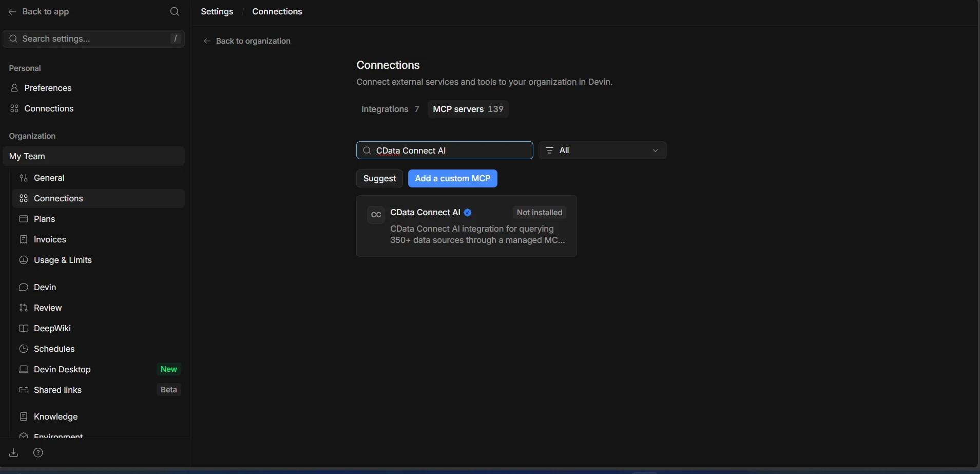Focus the Search settings field

(x=93, y=39)
